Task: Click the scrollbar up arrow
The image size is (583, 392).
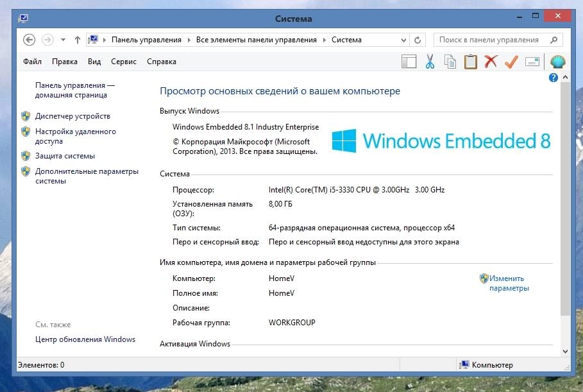Action: 565,78
